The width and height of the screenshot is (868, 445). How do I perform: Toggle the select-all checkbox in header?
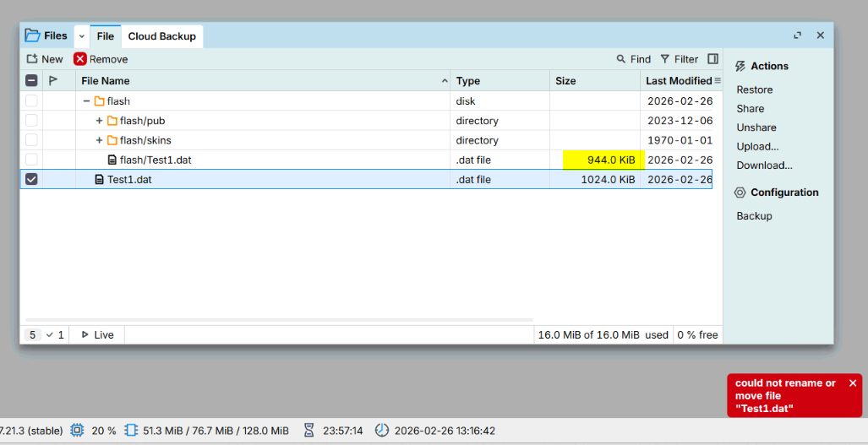pos(31,81)
